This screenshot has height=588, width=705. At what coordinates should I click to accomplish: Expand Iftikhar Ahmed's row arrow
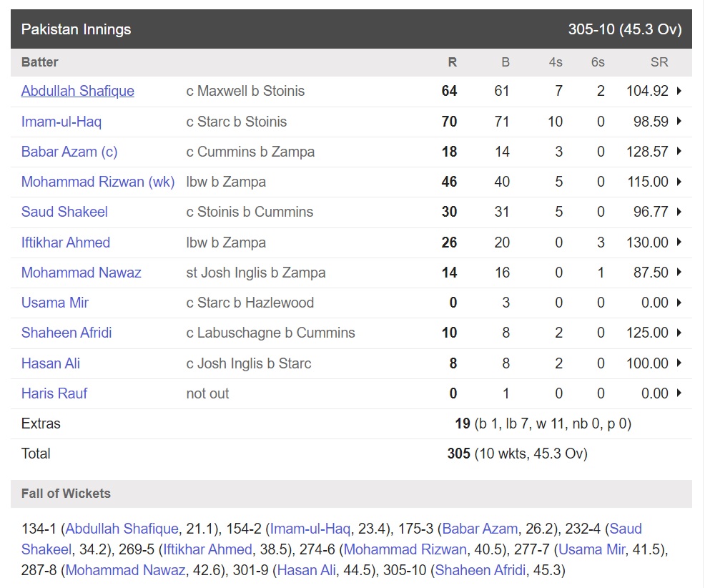678,242
